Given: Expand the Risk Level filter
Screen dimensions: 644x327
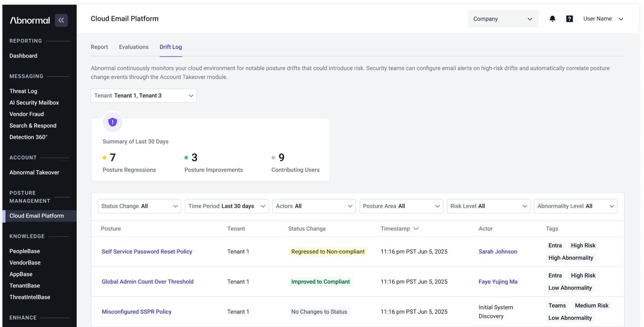Looking at the screenshot, I should tap(488, 206).
